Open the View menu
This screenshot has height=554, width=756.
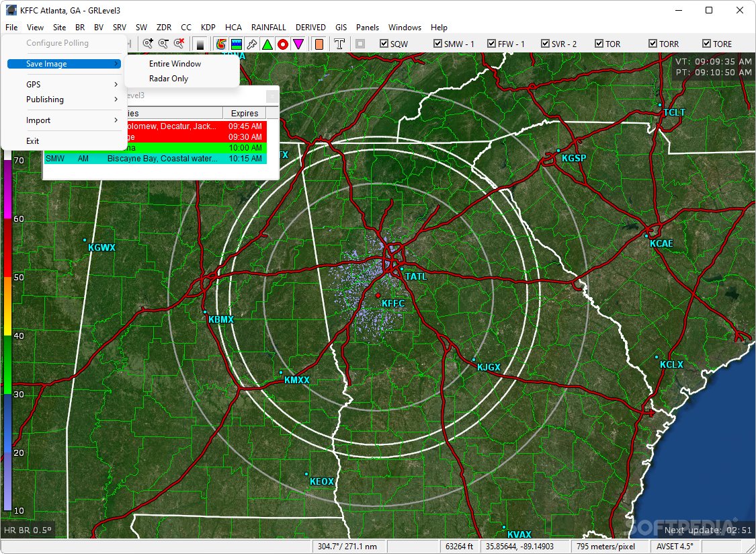click(x=35, y=28)
